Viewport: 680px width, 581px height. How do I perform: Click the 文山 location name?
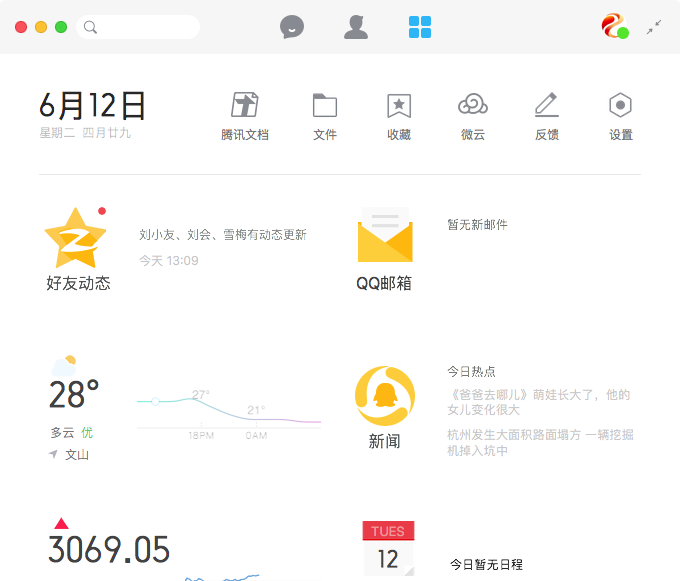click(77, 454)
